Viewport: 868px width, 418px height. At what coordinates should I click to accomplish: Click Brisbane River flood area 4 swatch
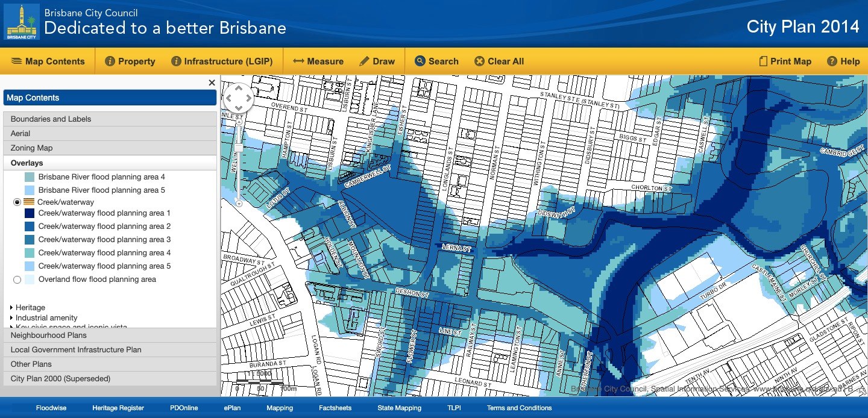pos(29,177)
